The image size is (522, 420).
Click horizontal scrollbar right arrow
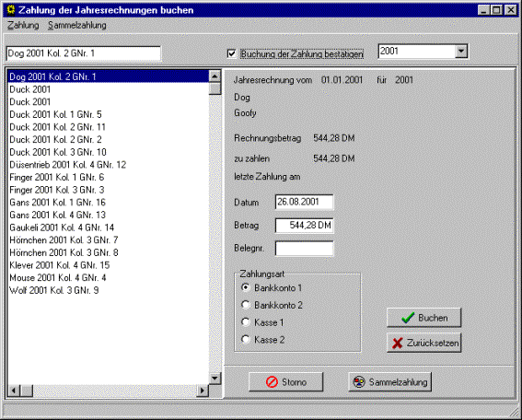(x=202, y=391)
